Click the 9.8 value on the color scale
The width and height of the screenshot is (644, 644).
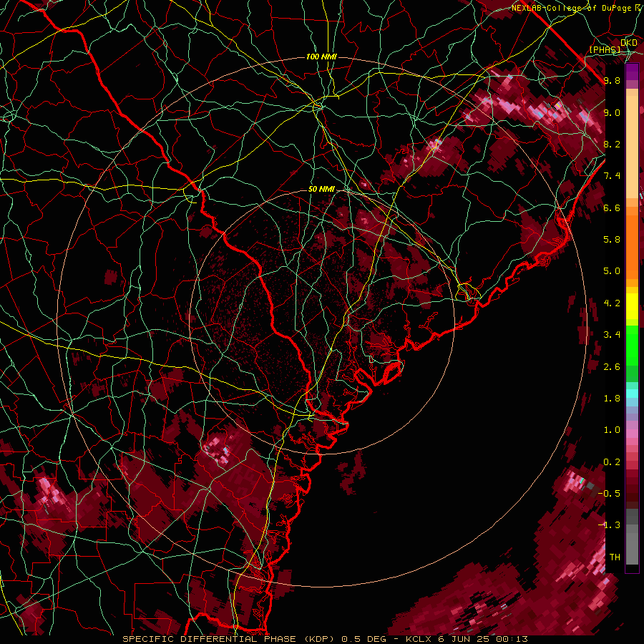[x=612, y=80]
